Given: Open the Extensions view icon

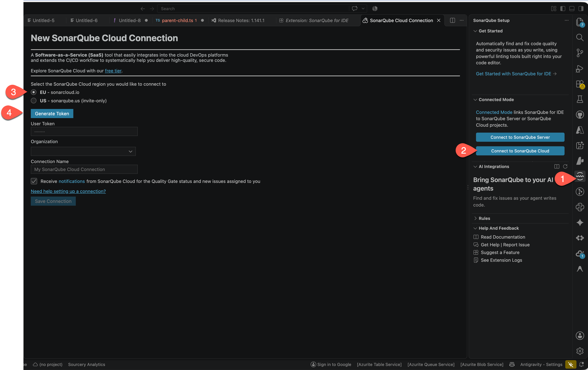Looking at the screenshot, I should pyautogui.click(x=580, y=84).
